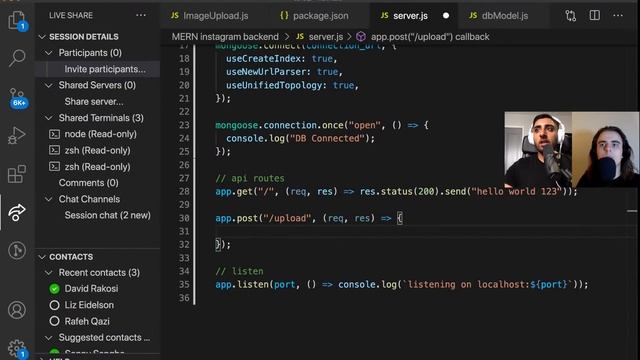This screenshot has width=640, height=360.
Task: Click the "// listen" comment
Action: click(x=239, y=271)
